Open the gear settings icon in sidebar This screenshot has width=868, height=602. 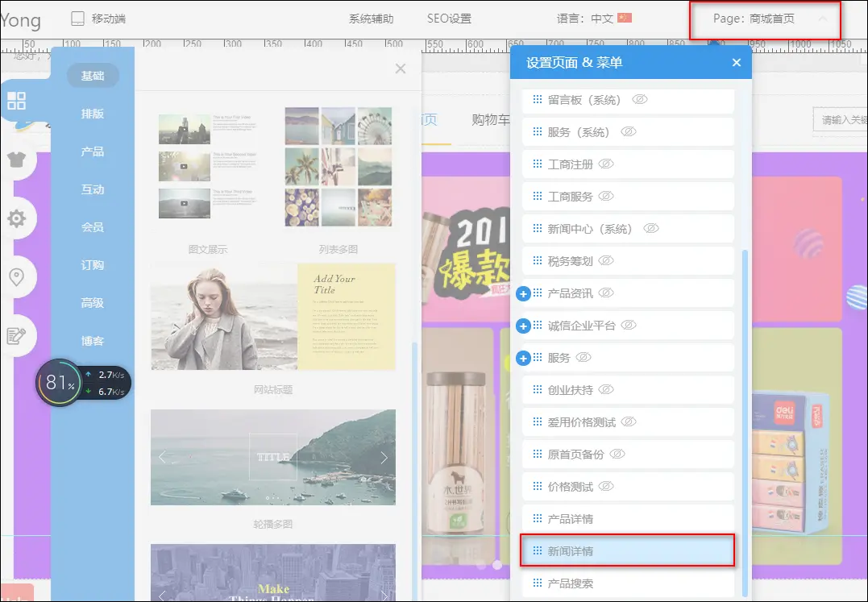(x=16, y=218)
